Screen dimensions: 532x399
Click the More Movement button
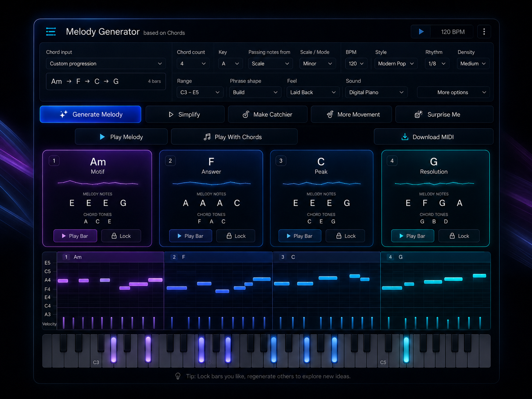tap(351, 114)
